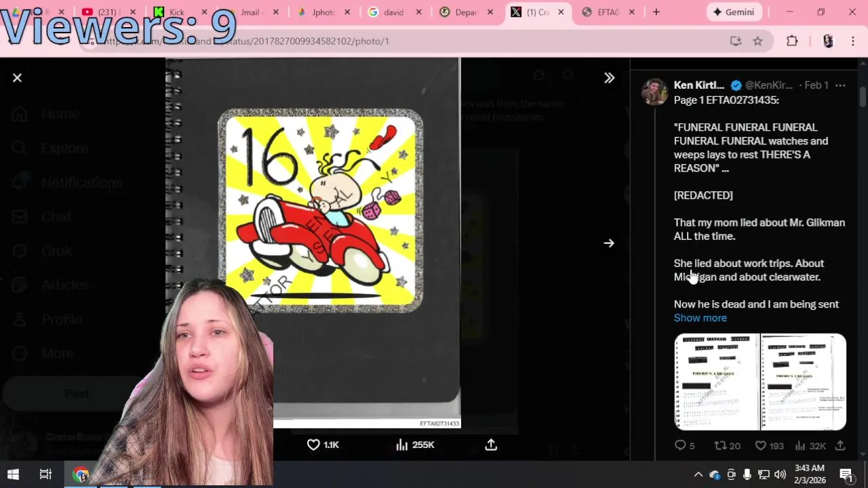Close the active X tab
This screenshot has width=868, height=488.
pos(561,12)
